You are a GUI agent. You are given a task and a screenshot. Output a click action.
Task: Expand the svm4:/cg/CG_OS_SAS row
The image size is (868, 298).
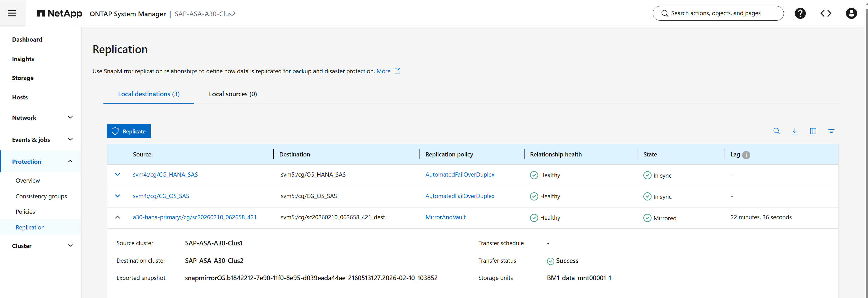tap(118, 196)
